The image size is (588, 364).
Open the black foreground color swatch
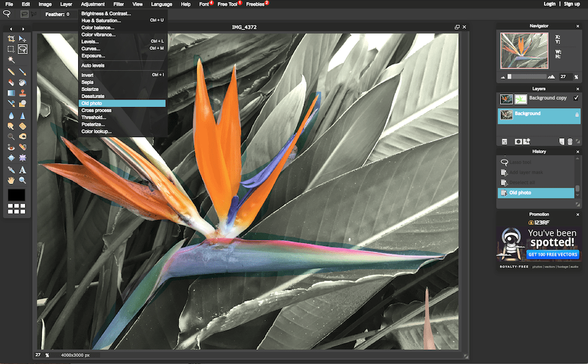tap(16, 195)
